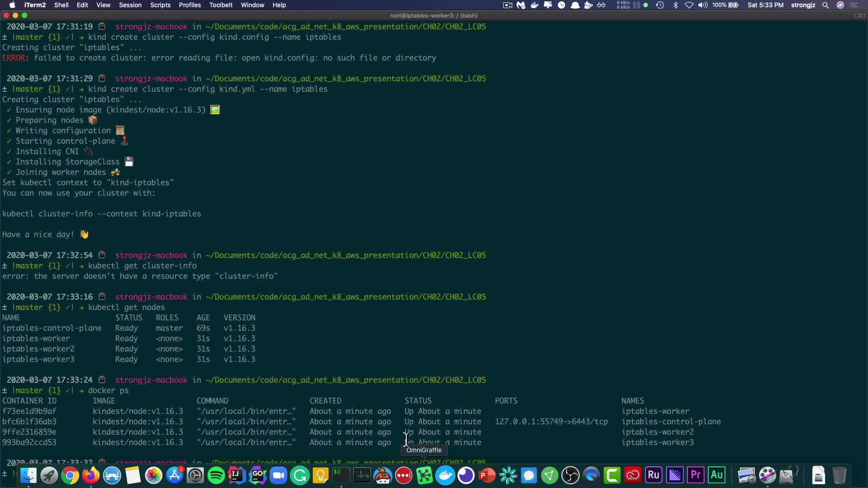The width and height of the screenshot is (868, 488).
Task: Open the Profiles menu
Action: pos(189,5)
